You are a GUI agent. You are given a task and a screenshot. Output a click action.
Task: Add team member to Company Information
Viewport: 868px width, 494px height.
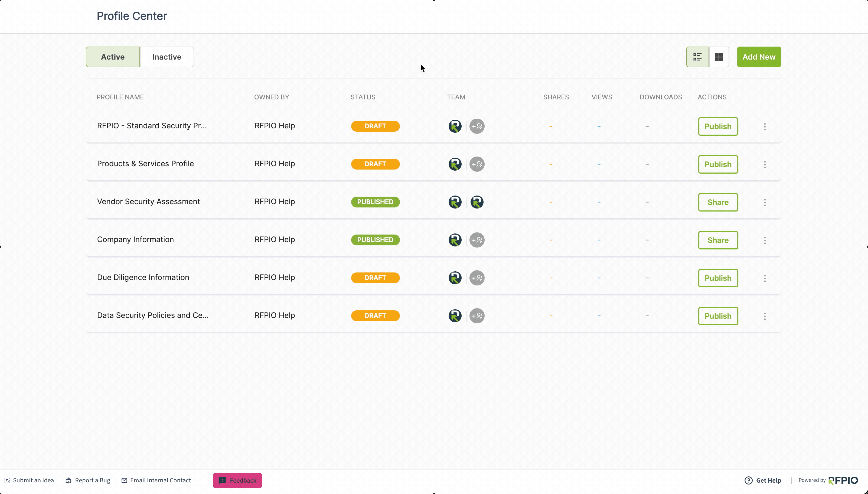click(477, 240)
